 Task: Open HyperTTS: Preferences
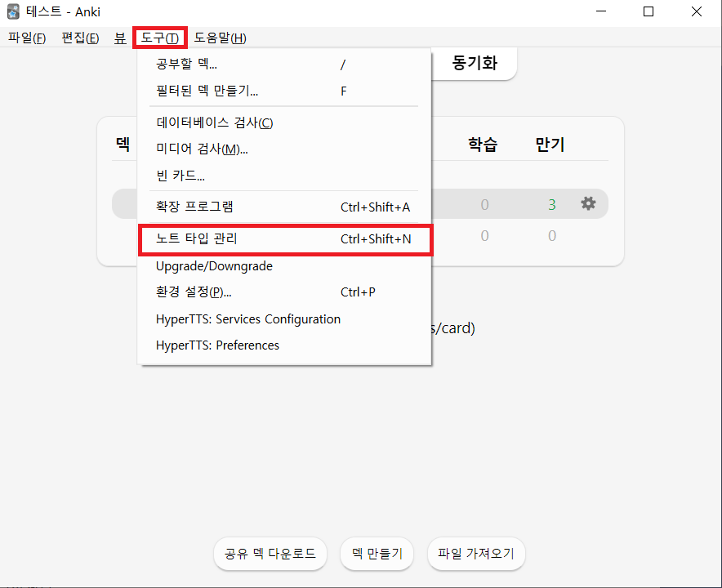pos(284,345)
